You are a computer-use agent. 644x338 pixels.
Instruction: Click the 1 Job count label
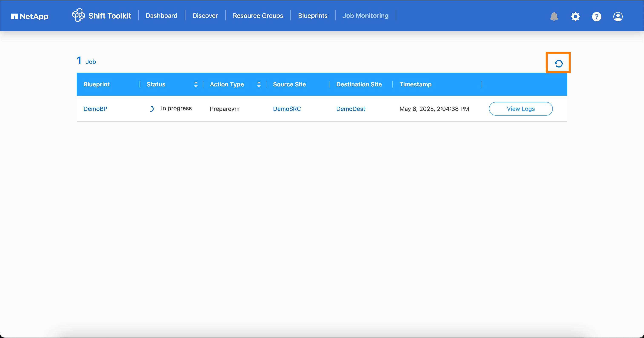pos(86,60)
